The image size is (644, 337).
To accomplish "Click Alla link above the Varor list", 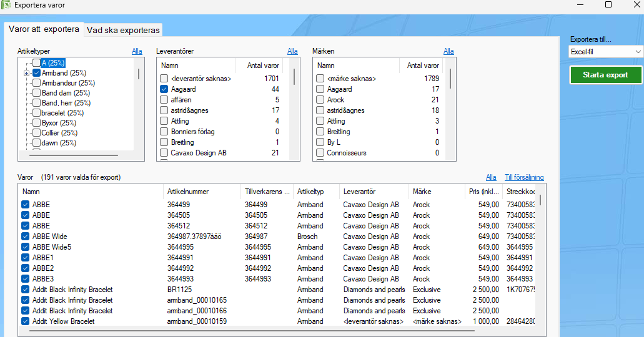I will click(491, 177).
